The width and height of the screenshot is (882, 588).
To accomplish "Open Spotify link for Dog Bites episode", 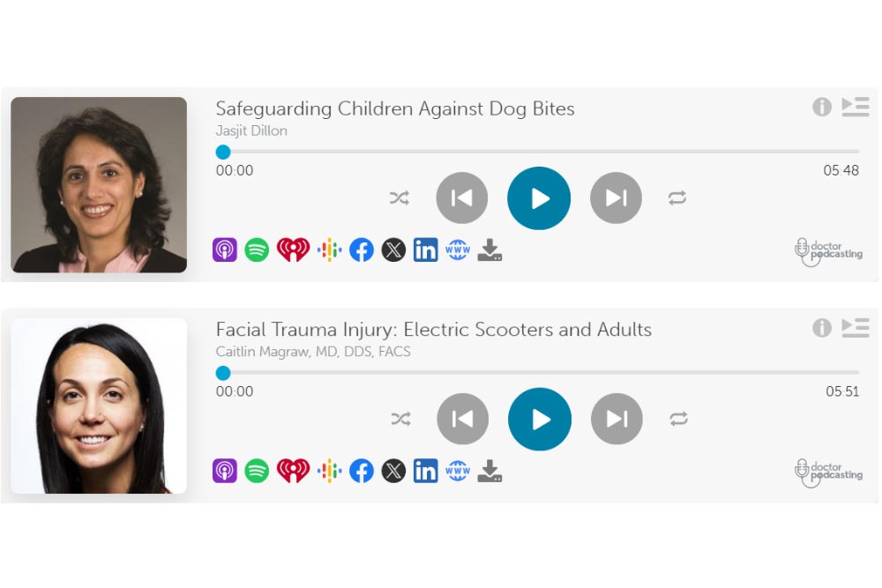I will click(x=257, y=249).
